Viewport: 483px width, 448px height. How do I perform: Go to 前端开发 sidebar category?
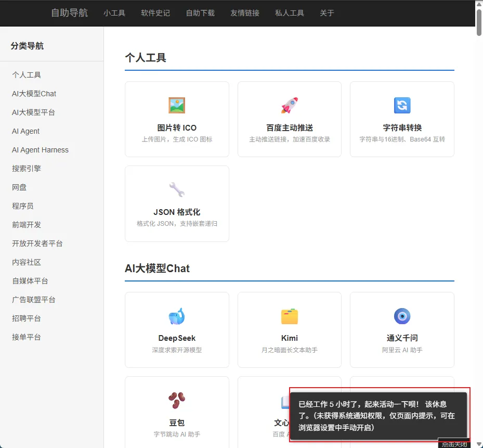[27, 225]
